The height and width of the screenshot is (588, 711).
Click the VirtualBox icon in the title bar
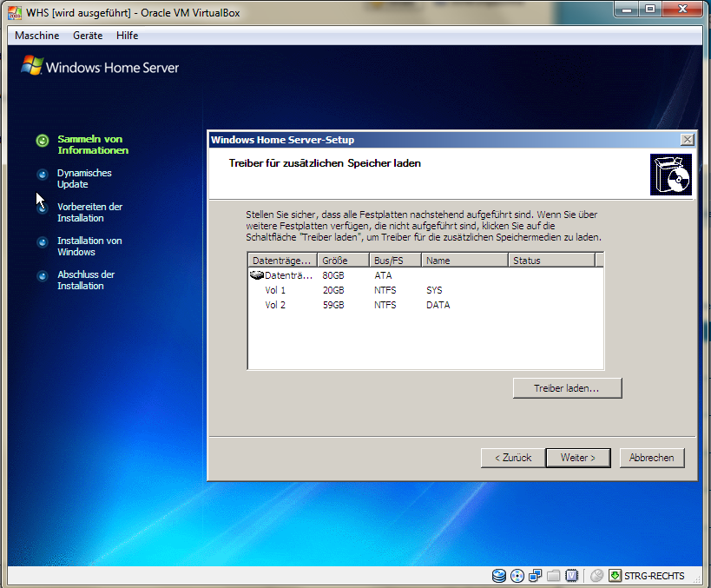coord(15,13)
